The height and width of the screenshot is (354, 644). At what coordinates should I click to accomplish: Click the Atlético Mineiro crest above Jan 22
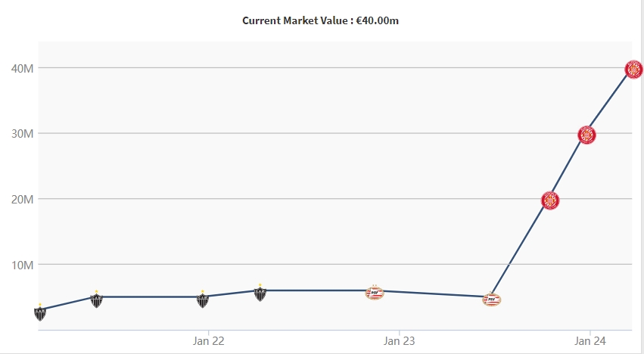click(203, 299)
